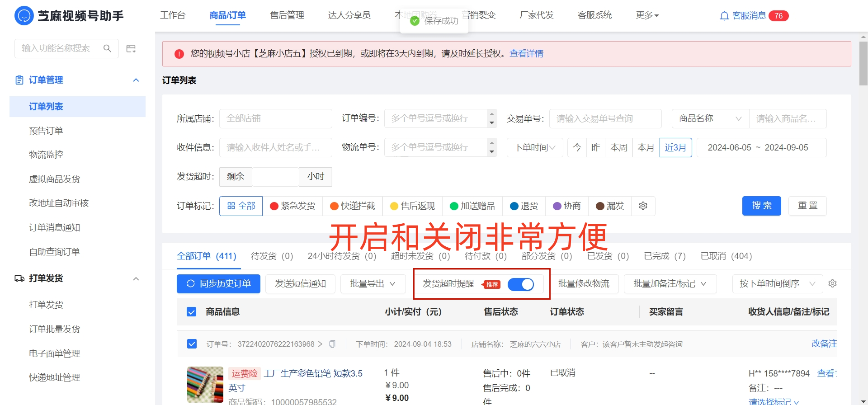
Task: Switch to 已完成 (7) tab
Action: (665, 256)
